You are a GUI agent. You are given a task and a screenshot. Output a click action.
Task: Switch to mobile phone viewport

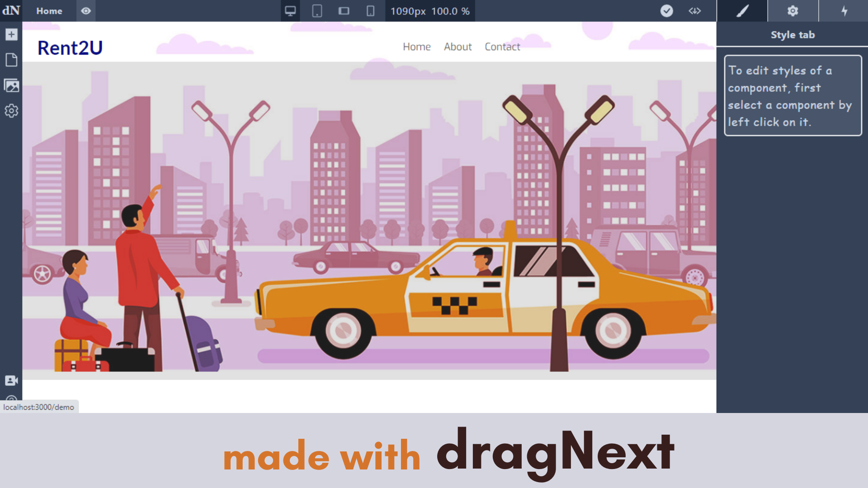click(x=370, y=11)
